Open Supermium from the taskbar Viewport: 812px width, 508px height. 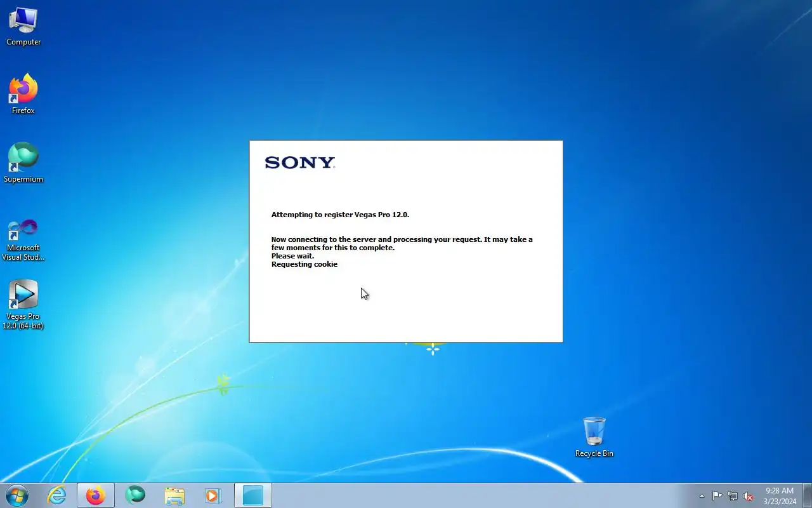(x=135, y=495)
